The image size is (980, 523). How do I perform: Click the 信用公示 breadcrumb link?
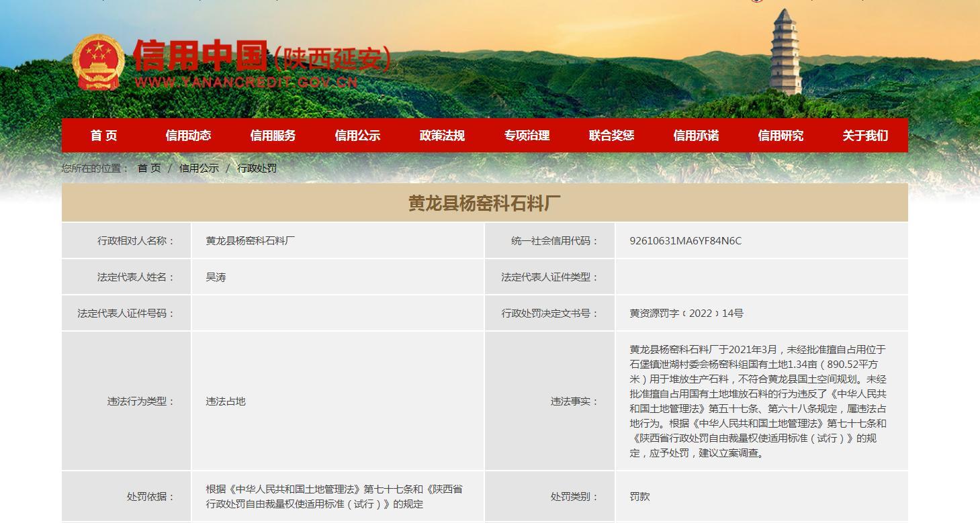[x=199, y=169]
